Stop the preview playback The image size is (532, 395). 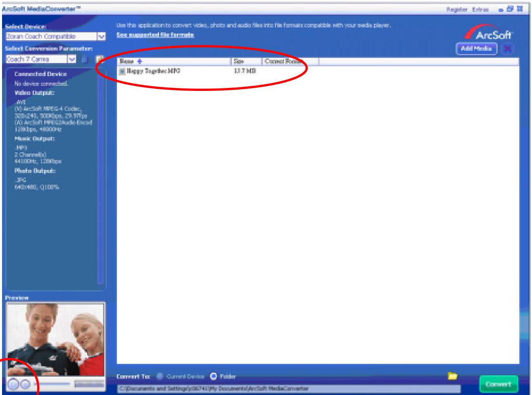pyautogui.click(x=25, y=384)
